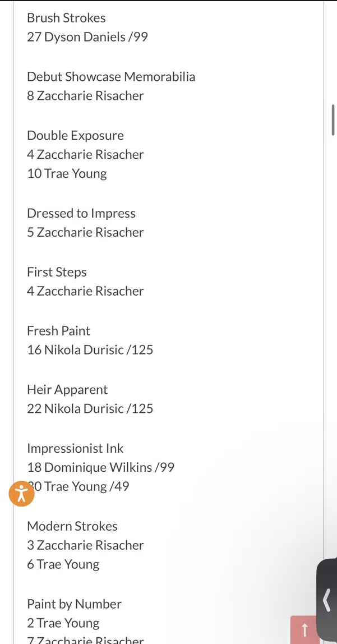Click the Dressed to Impress heading
Image resolution: width=337 pixels, height=644 pixels.
coord(81,214)
